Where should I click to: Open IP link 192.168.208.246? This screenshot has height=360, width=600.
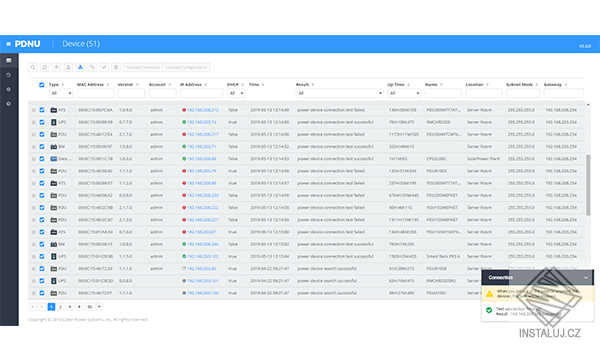click(x=202, y=244)
